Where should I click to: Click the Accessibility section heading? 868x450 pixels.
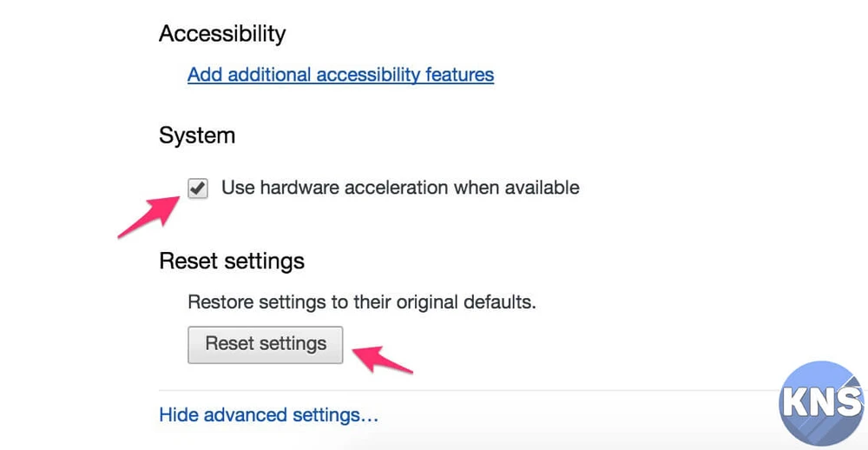(x=222, y=34)
